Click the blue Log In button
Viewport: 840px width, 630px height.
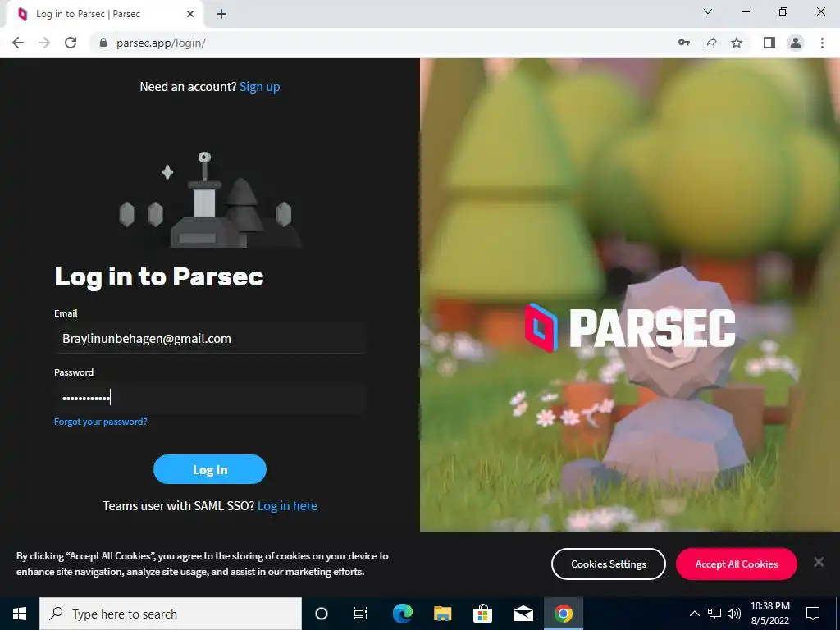pyautogui.click(x=210, y=469)
